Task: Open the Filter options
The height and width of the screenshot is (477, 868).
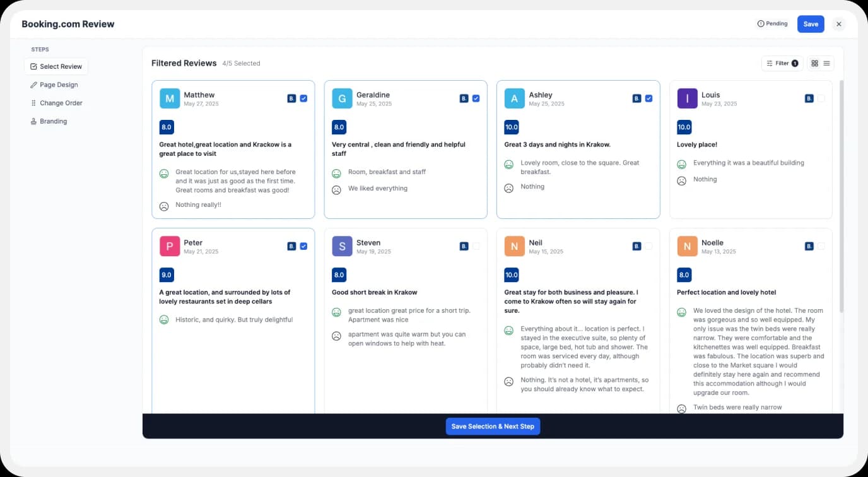Action: click(782, 63)
